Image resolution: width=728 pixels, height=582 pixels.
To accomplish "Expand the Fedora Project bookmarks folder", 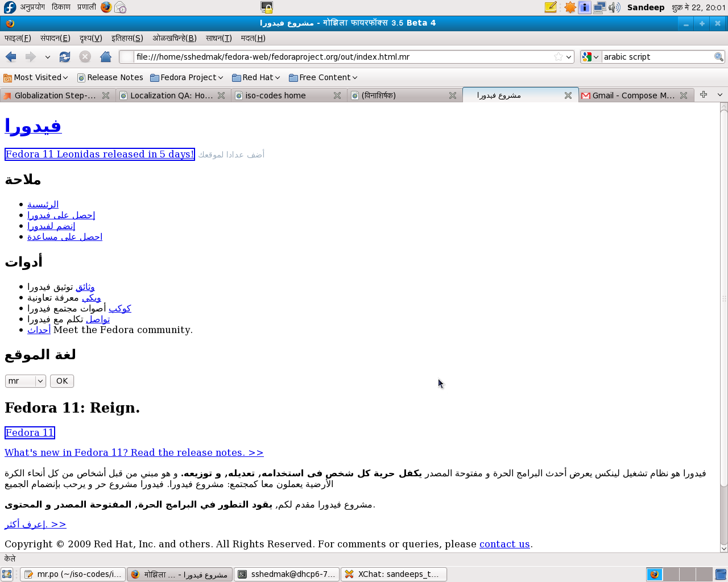I will click(x=187, y=77).
